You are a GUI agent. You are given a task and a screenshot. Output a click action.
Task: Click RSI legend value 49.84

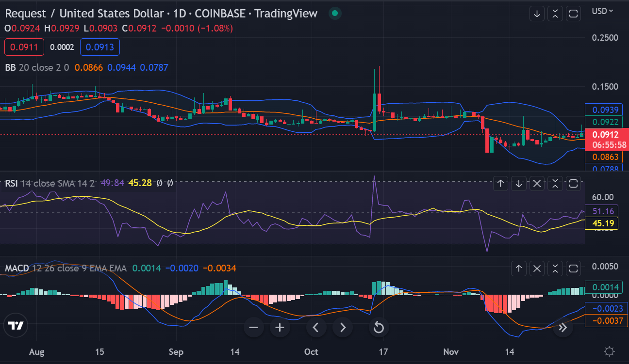tap(112, 183)
